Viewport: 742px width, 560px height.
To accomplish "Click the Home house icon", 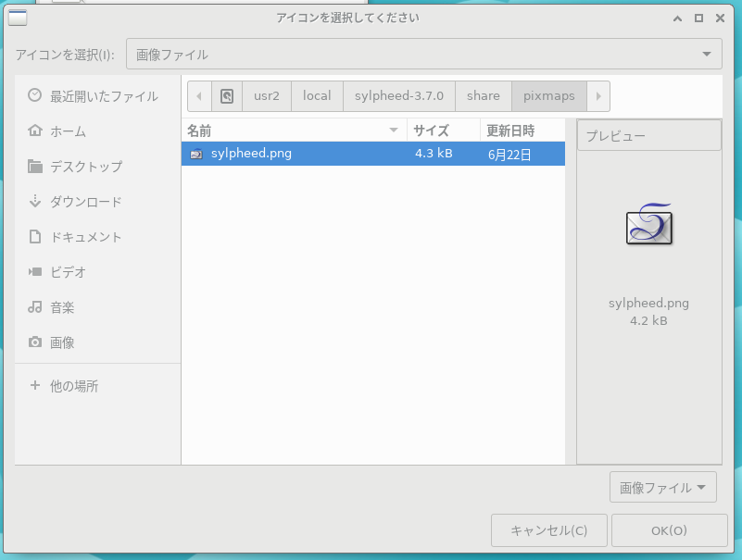I will (35, 131).
